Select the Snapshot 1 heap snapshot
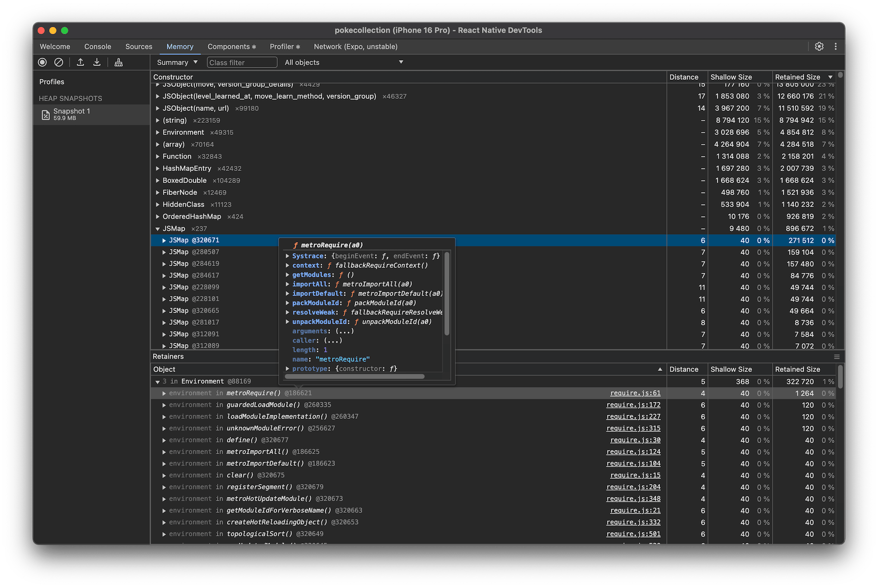Image resolution: width=878 pixels, height=588 pixels. [71, 114]
